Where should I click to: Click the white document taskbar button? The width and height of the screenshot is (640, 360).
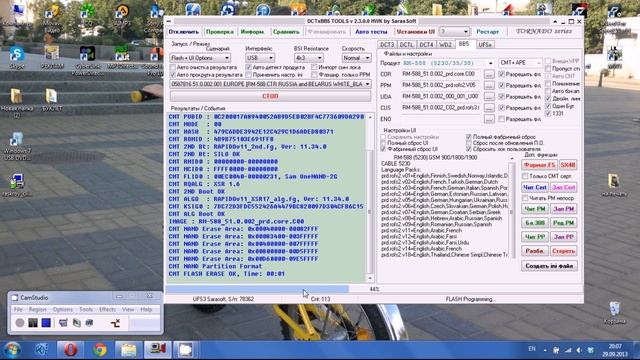point(186,350)
